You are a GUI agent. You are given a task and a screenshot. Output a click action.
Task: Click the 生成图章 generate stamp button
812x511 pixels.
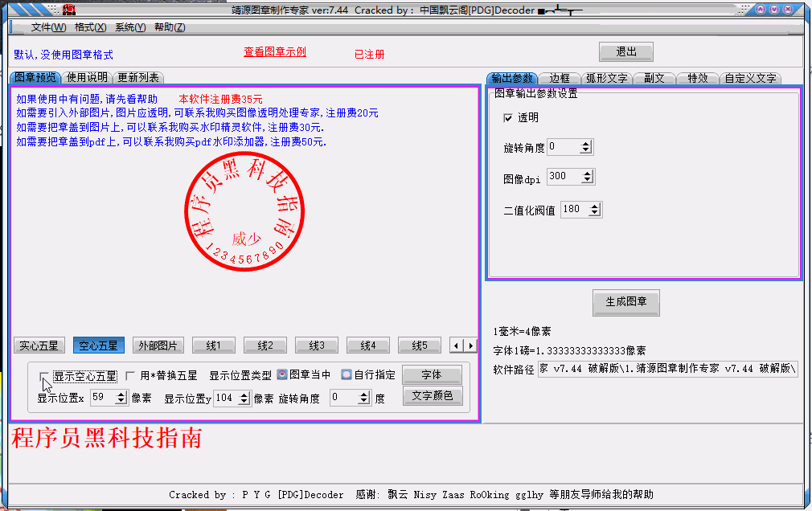point(625,302)
